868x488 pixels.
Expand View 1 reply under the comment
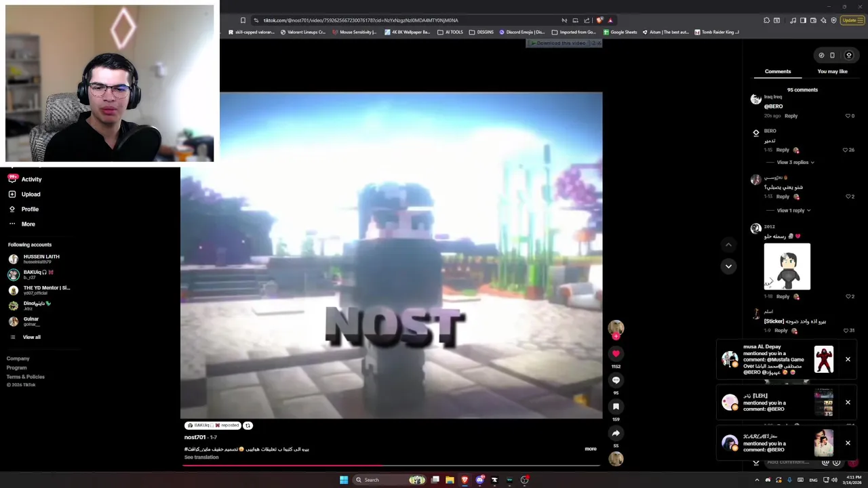coord(793,210)
